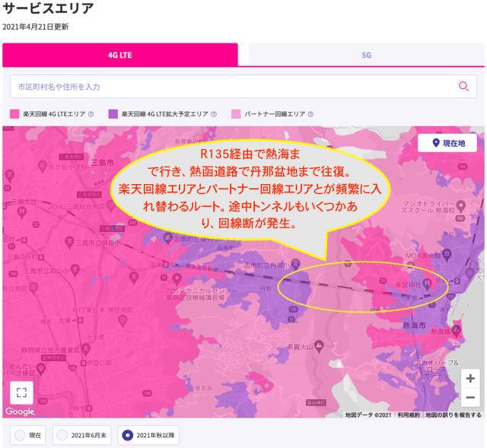Click マジオドライバーズスクール熱海校 marker
The width and height of the screenshot is (487, 448).
click(x=461, y=206)
